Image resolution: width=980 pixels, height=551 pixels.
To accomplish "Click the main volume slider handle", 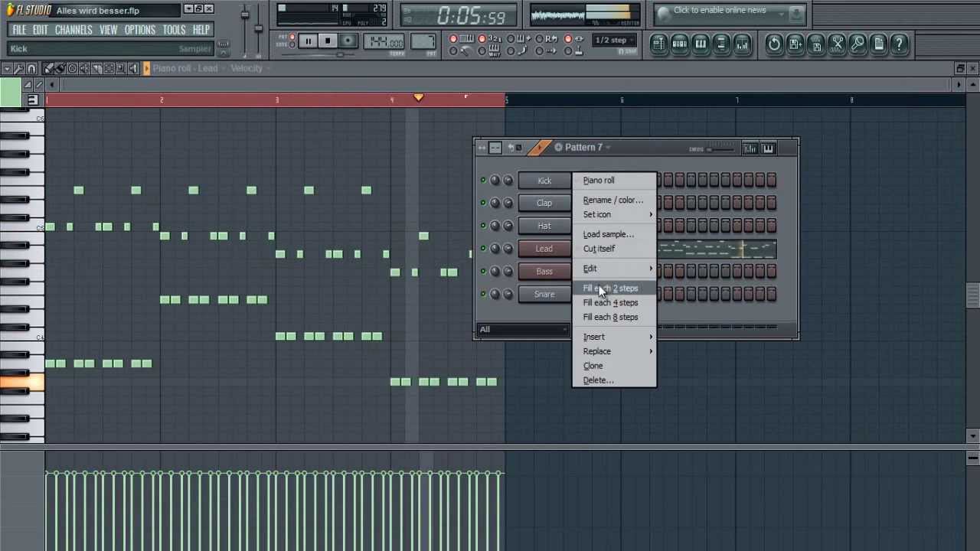I will pos(245,15).
